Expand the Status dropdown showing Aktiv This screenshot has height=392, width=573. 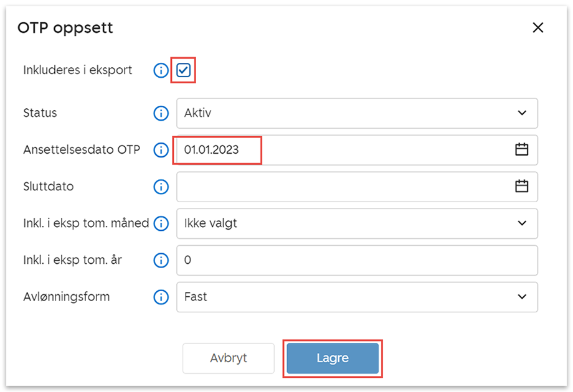356,113
